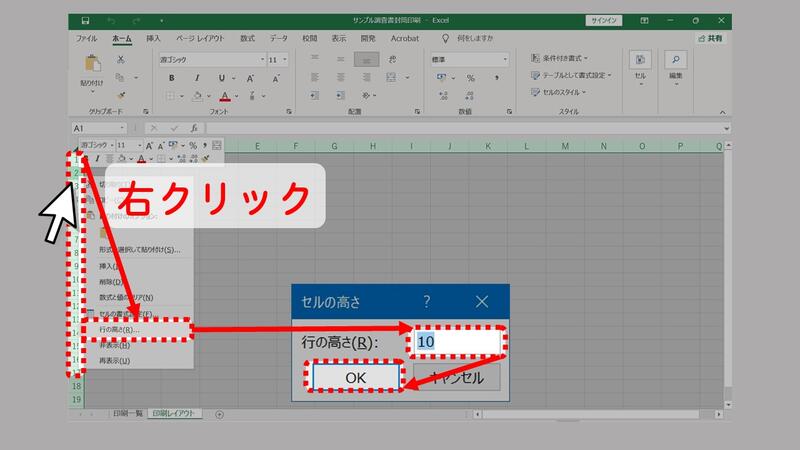Open the セルのスタイル dropdown
The width and height of the screenshot is (800, 450).
tap(558, 92)
